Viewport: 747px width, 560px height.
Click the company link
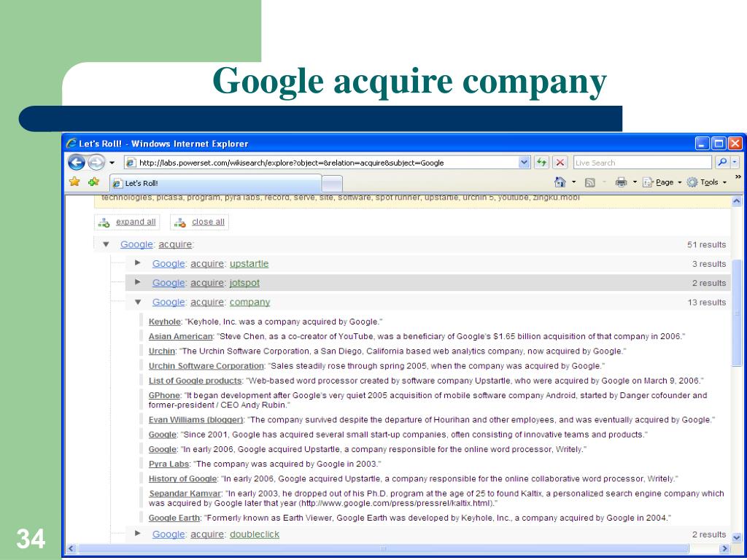click(249, 303)
